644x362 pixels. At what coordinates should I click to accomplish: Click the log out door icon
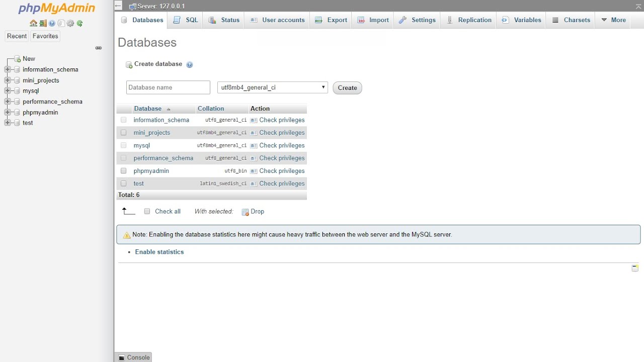click(x=43, y=23)
